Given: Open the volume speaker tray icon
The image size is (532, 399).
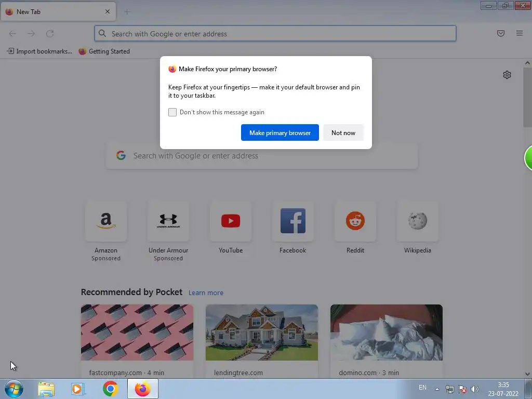Looking at the screenshot, I should coord(475,389).
